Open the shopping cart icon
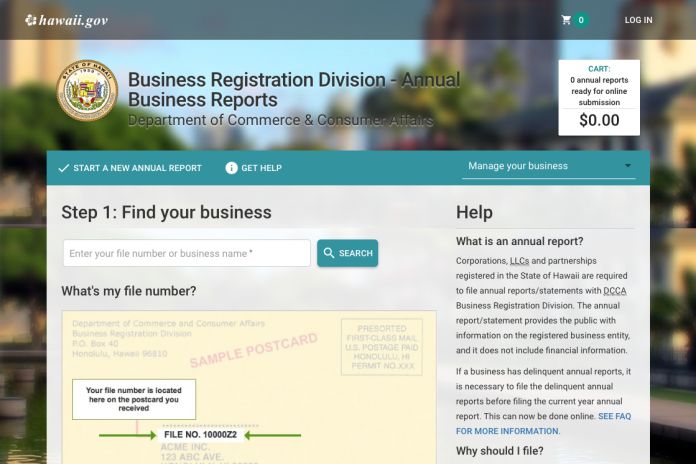The height and width of the screenshot is (464, 696). tap(566, 20)
